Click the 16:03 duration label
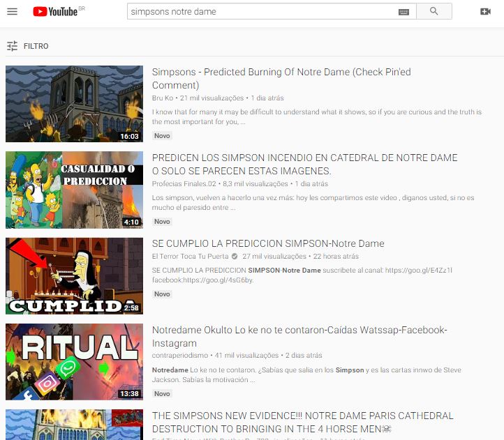Image resolution: width=504 pixels, height=440 pixels. click(x=130, y=136)
